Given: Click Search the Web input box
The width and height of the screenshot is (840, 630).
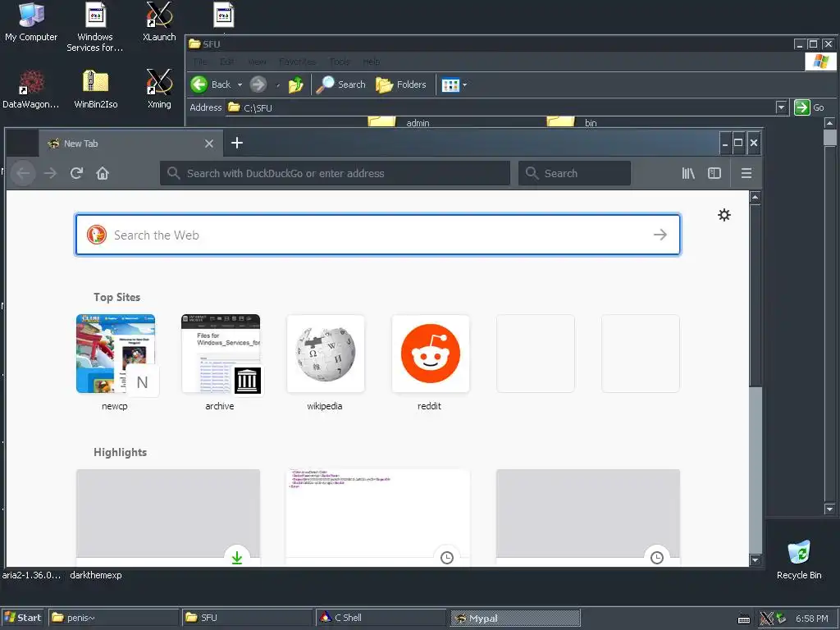Looking at the screenshot, I should (377, 235).
